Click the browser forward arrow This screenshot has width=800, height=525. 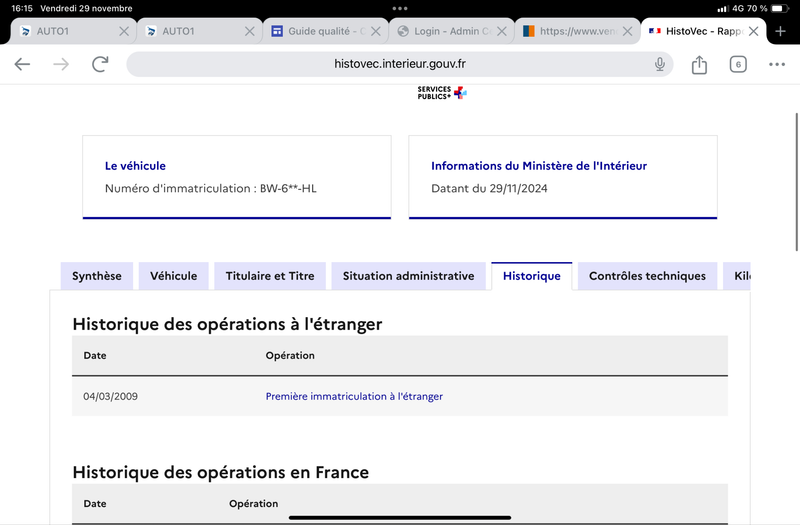click(61, 64)
